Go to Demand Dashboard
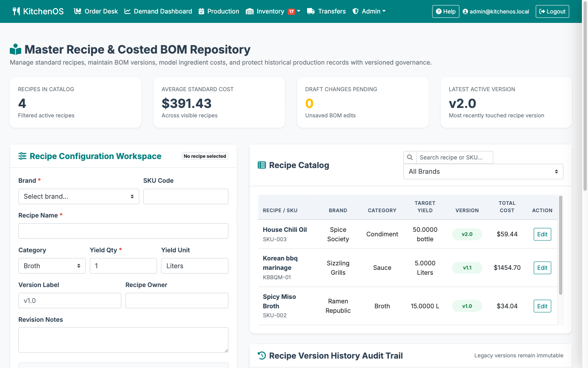The image size is (588, 368). tap(158, 11)
